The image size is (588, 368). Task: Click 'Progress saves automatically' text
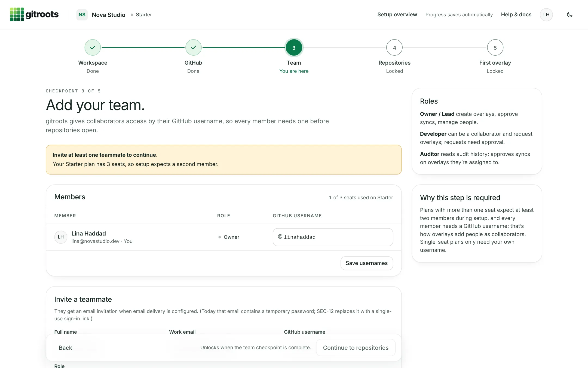459,15
